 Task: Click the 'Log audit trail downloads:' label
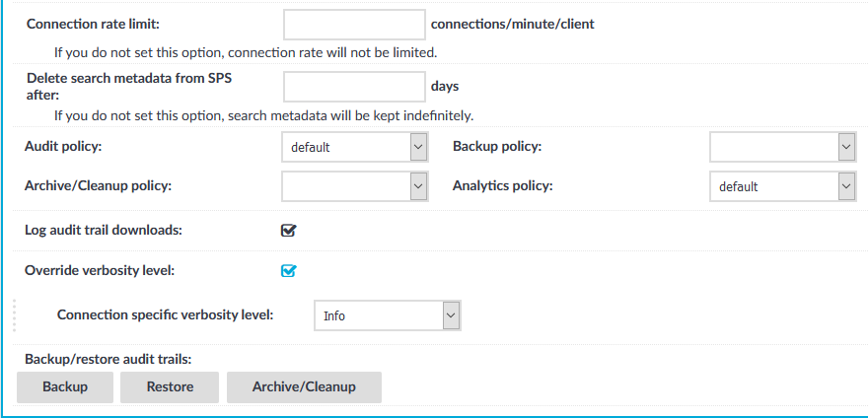(104, 231)
